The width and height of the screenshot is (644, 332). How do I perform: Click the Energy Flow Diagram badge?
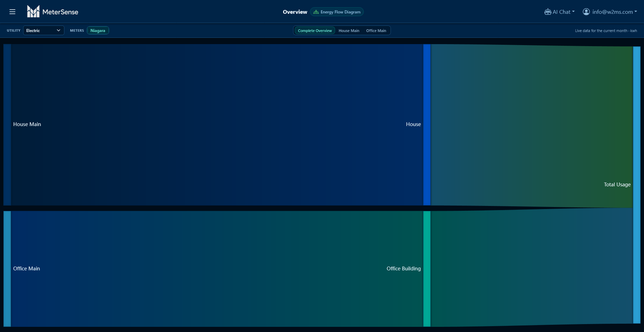click(x=337, y=12)
